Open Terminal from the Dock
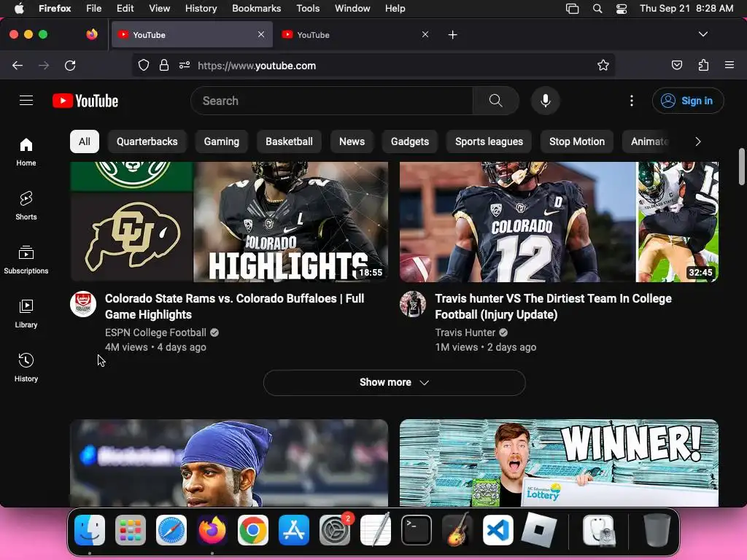The image size is (747, 560). tap(417, 530)
